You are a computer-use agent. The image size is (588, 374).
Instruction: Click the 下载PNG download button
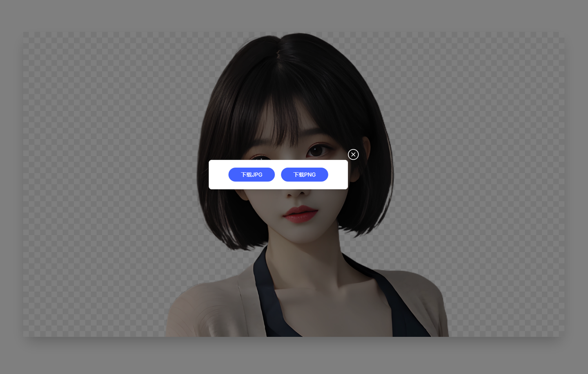point(305,175)
